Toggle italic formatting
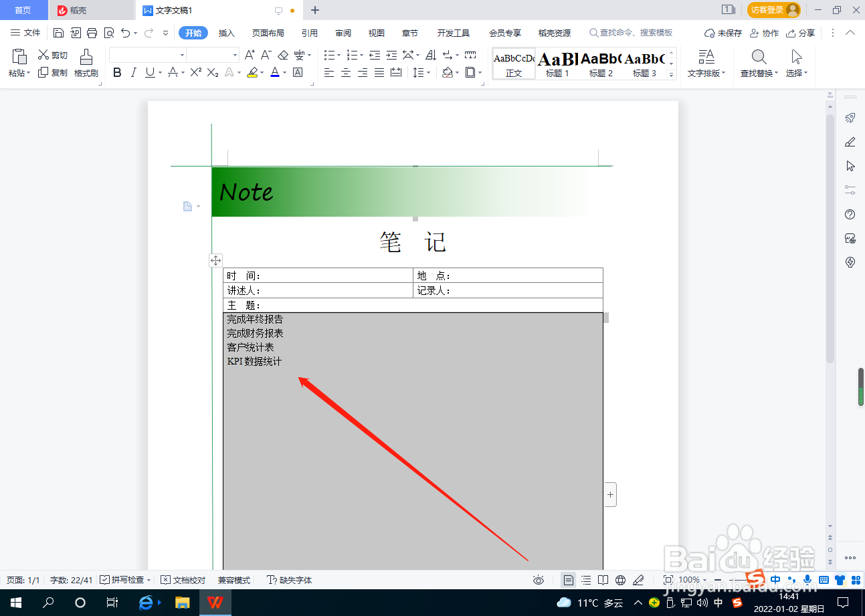Image resolution: width=865 pixels, height=616 pixels. pos(133,72)
